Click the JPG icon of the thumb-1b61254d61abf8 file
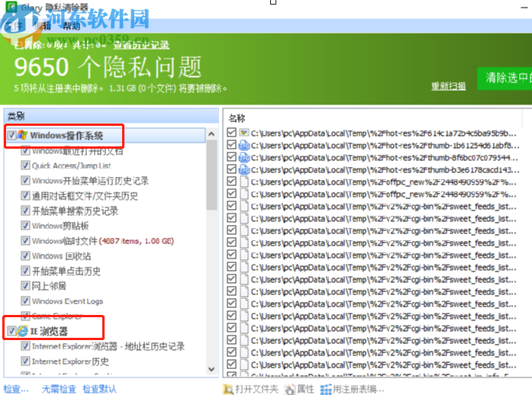The image size is (532, 395). click(x=243, y=145)
